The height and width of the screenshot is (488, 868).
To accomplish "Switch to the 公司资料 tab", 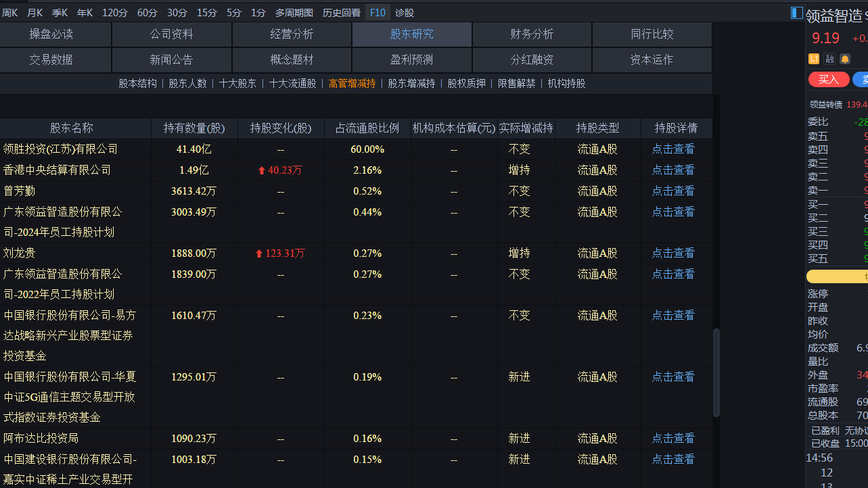I will point(172,34).
